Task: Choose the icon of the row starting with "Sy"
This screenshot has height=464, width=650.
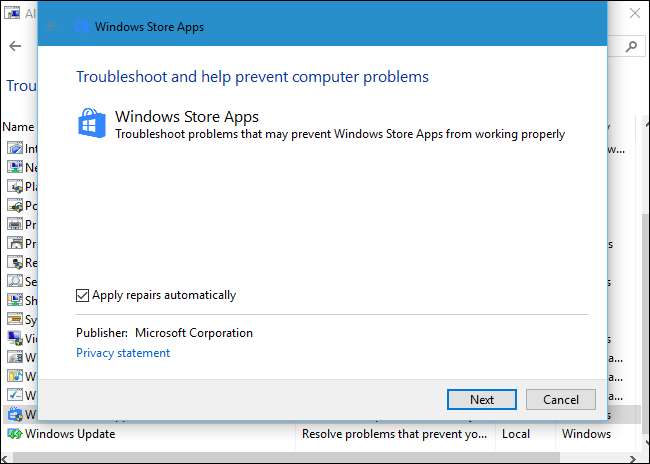Action: 14,319
